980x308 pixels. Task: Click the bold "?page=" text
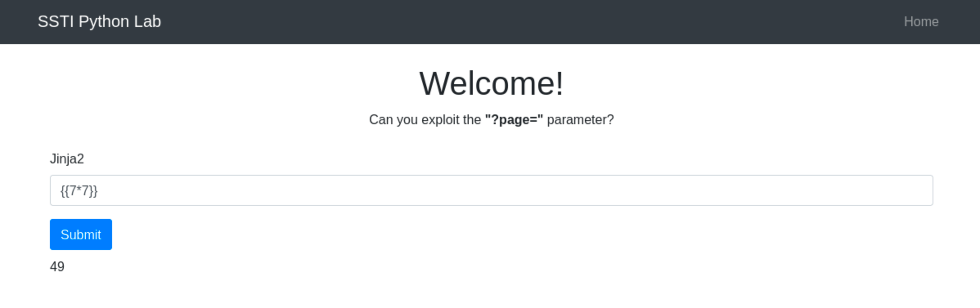coord(514,120)
